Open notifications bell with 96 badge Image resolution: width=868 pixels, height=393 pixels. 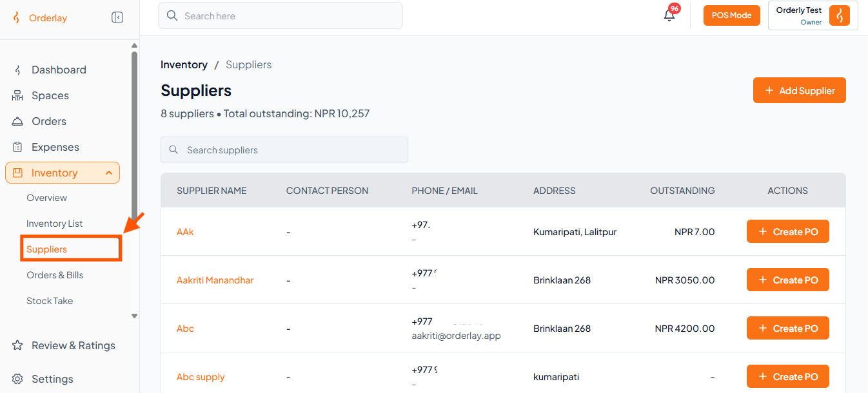click(x=670, y=14)
